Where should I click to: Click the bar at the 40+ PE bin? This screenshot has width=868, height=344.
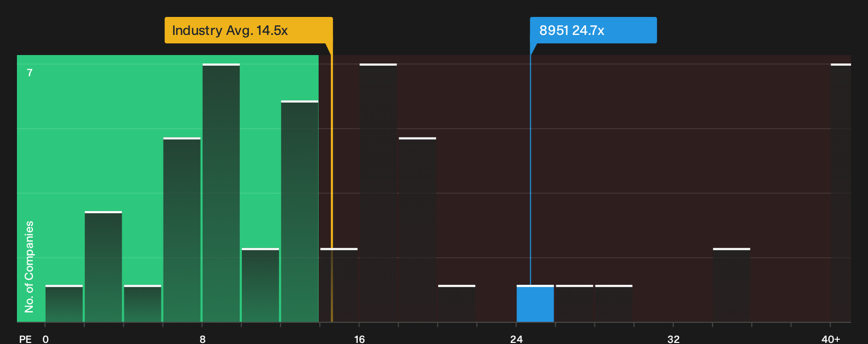(x=840, y=193)
